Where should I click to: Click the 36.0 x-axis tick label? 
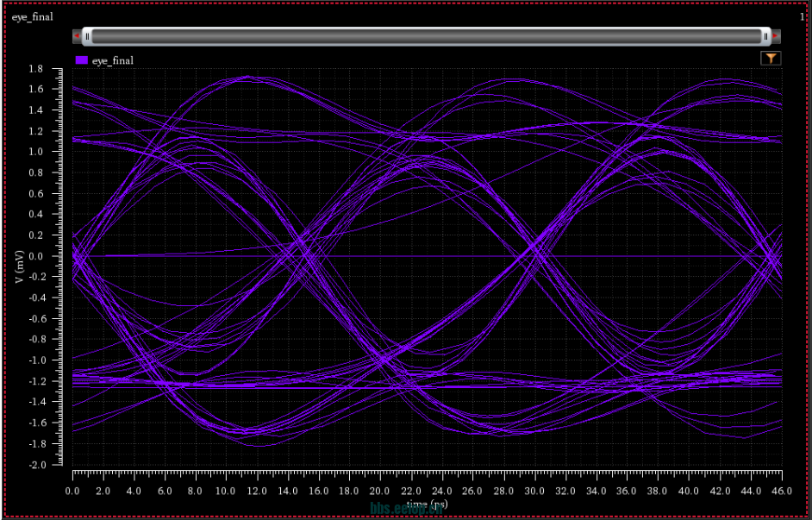[x=628, y=490]
